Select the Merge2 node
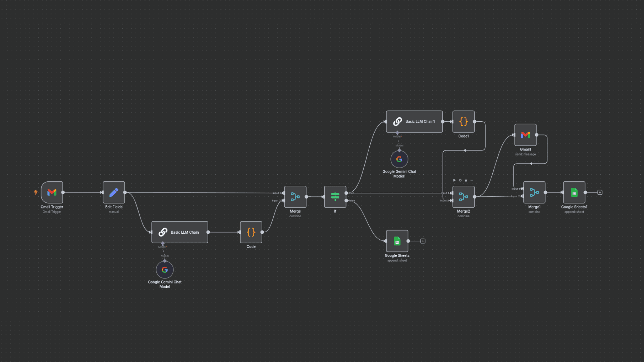 pos(464,197)
